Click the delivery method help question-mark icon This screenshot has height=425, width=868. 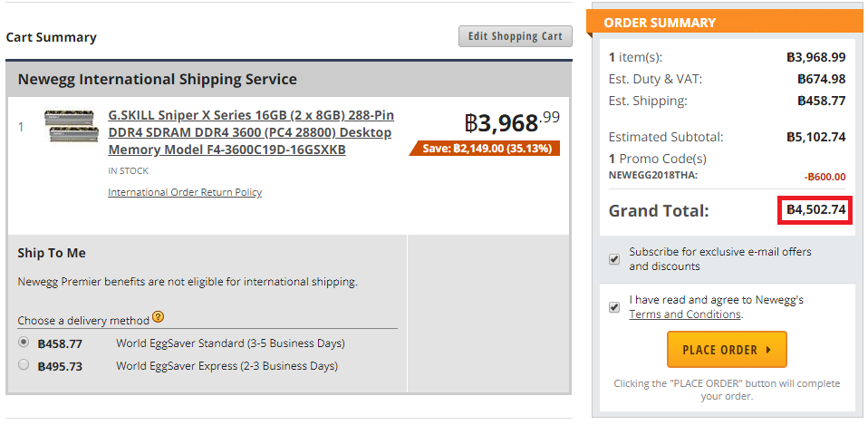[159, 317]
